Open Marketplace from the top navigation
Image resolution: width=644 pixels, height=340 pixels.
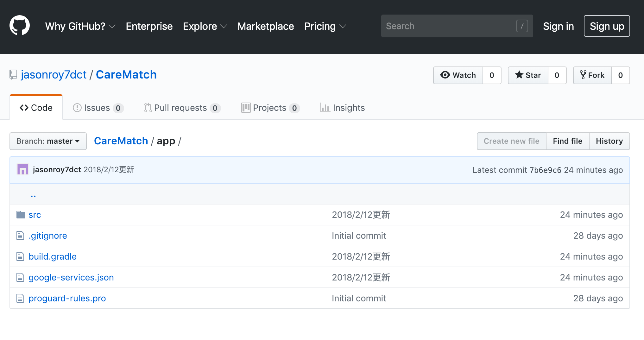[x=266, y=26]
